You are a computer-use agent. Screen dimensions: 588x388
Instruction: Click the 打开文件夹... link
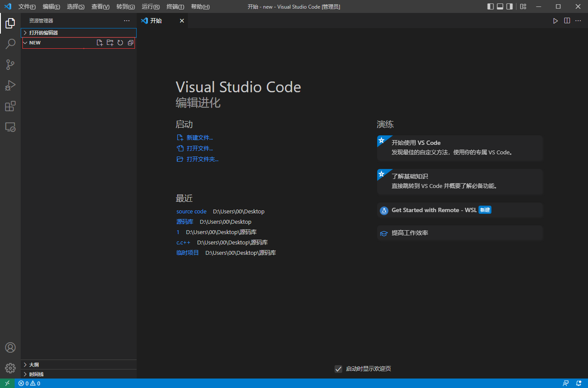click(203, 159)
